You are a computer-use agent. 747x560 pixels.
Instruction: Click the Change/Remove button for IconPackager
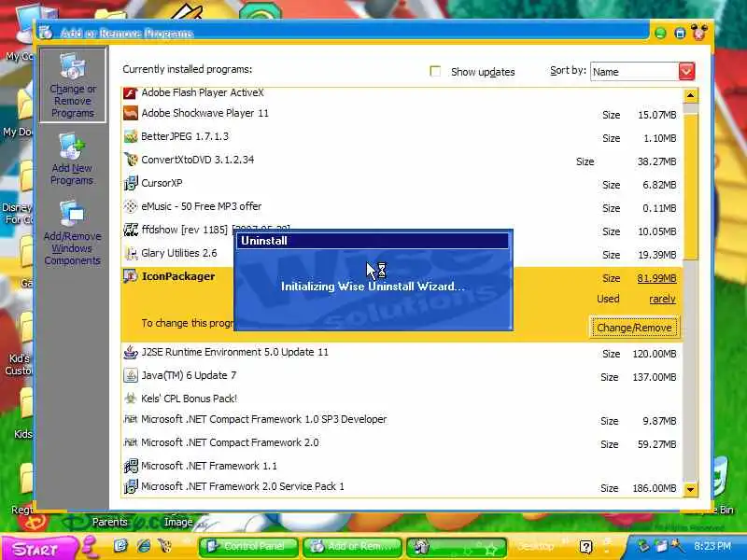tap(634, 328)
